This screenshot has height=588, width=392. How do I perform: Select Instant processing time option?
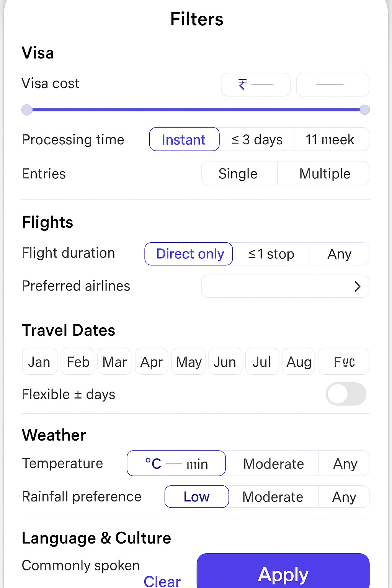(184, 139)
